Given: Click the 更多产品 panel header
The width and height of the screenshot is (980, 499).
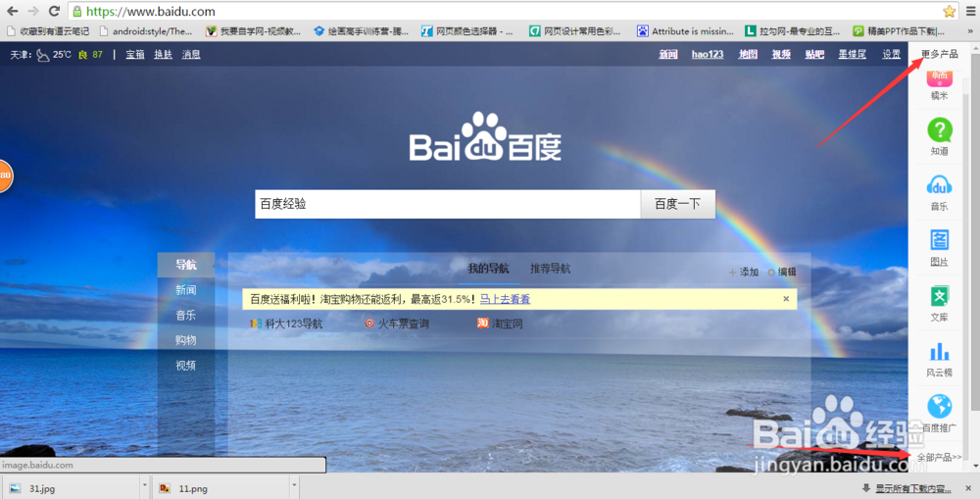Looking at the screenshot, I should pos(940,54).
